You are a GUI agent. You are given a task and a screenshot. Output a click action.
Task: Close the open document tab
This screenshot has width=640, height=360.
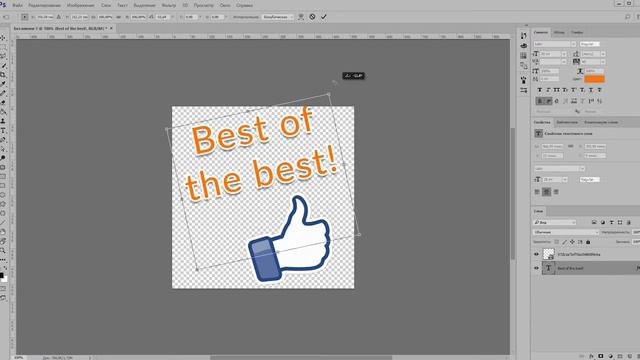coord(111,28)
